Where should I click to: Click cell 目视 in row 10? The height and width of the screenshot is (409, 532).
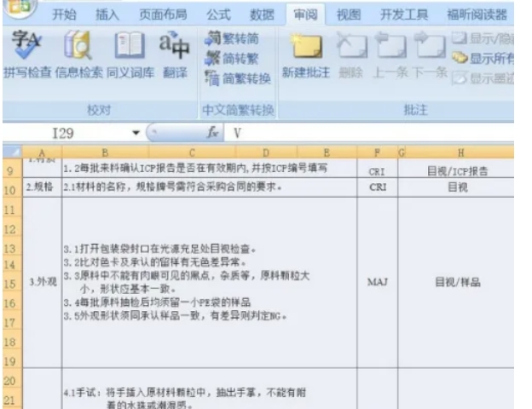(457, 187)
